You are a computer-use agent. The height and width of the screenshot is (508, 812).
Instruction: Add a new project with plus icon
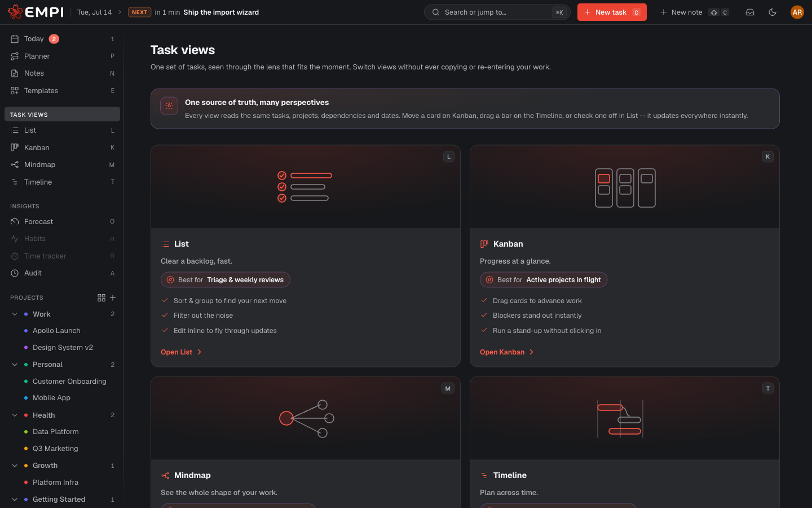pyautogui.click(x=113, y=297)
